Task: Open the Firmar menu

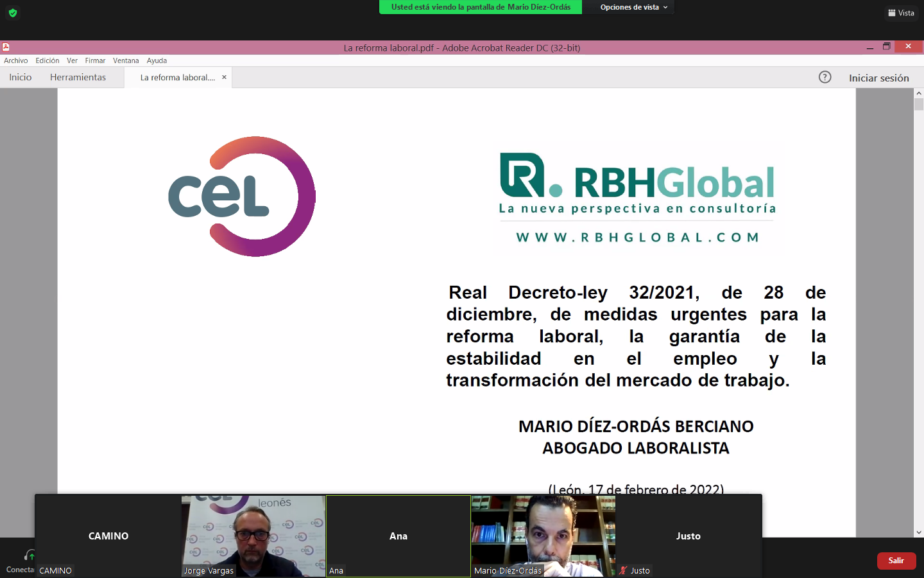Action: [95, 60]
